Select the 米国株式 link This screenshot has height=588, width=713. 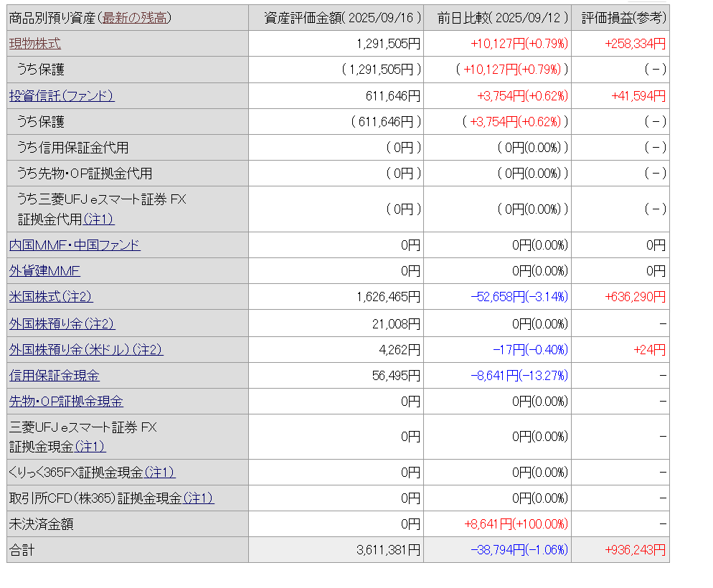coord(51,297)
